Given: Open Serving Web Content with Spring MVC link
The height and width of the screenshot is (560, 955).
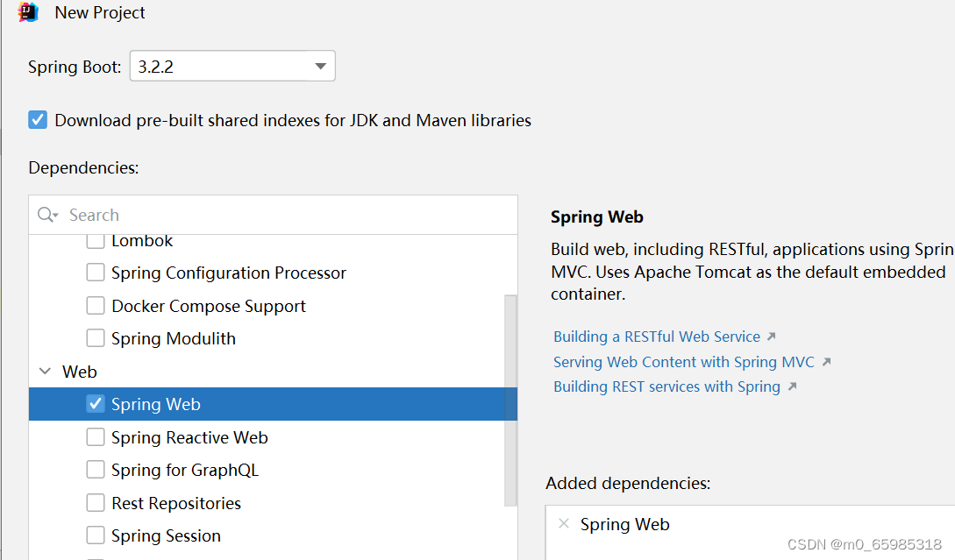Looking at the screenshot, I should [x=684, y=362].
